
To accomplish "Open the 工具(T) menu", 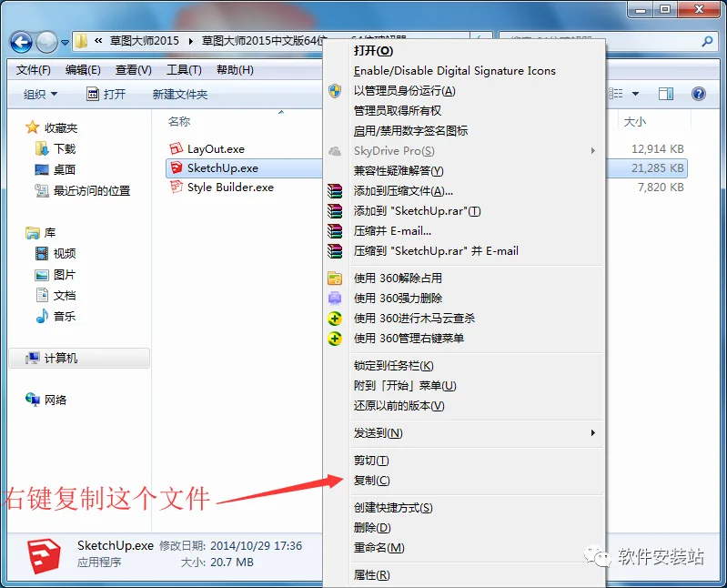I will coord(184,70).
